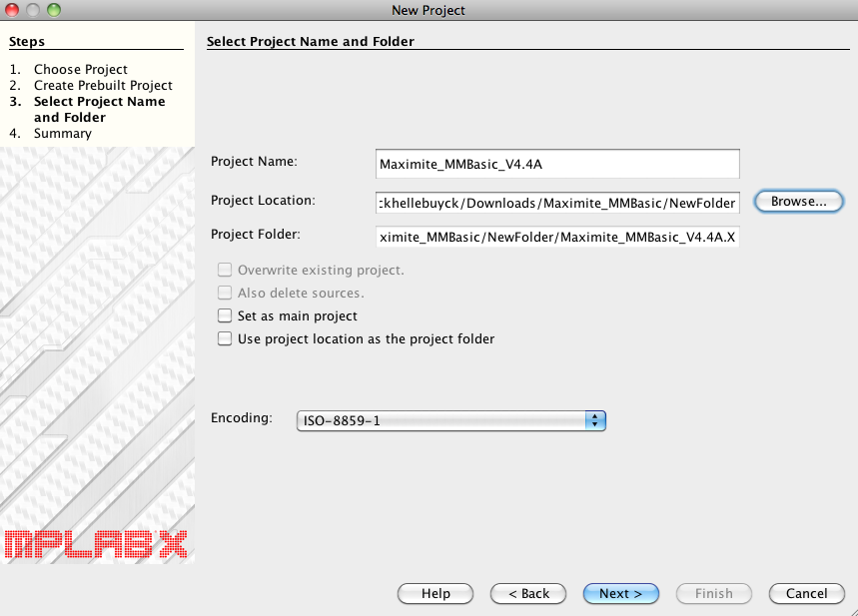This screenshot has height=616, width=858.
Task: Toggle the Overwrite existing project checkbox
Action: pyautogui.click(x=225, y=271)
